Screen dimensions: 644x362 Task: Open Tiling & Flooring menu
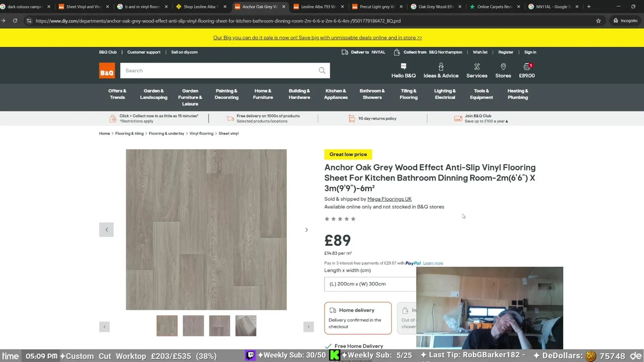[x=409, y=94]
